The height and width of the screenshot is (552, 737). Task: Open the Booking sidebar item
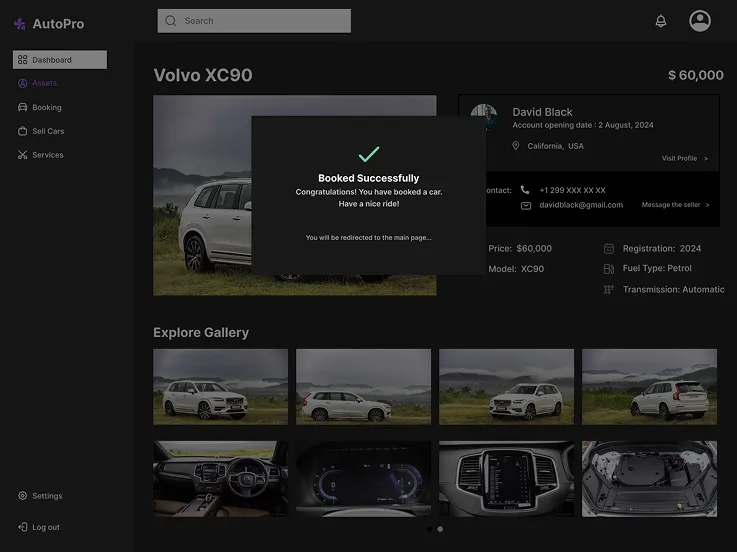point(46,107)
